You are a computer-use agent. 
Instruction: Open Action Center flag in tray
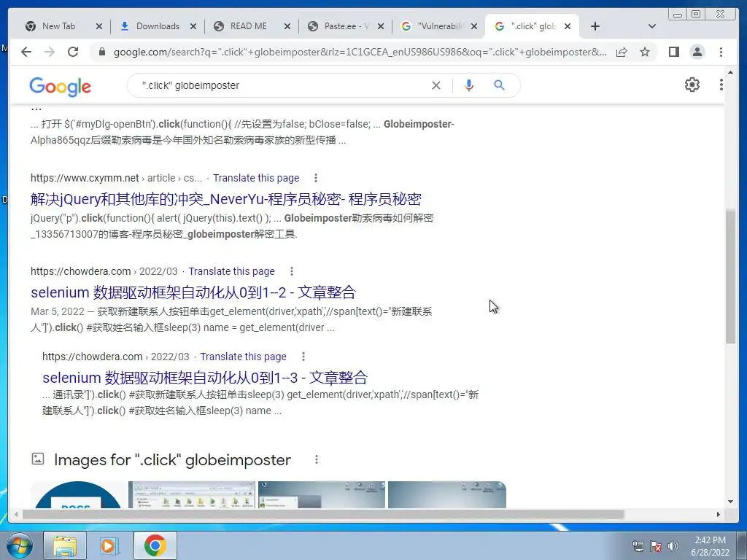point(656,546)
